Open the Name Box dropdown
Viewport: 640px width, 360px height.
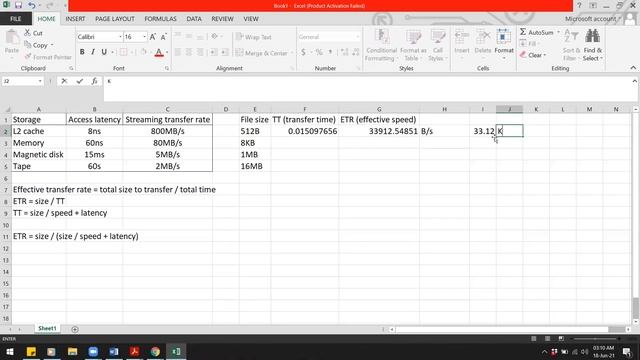tap(40, 81)
